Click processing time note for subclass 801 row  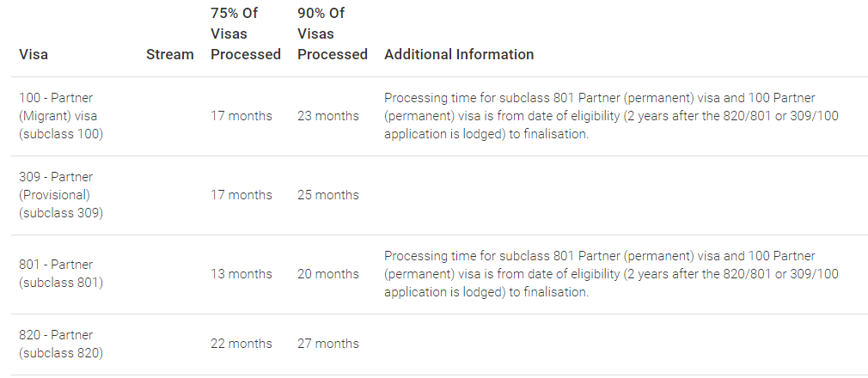point(611,274)
